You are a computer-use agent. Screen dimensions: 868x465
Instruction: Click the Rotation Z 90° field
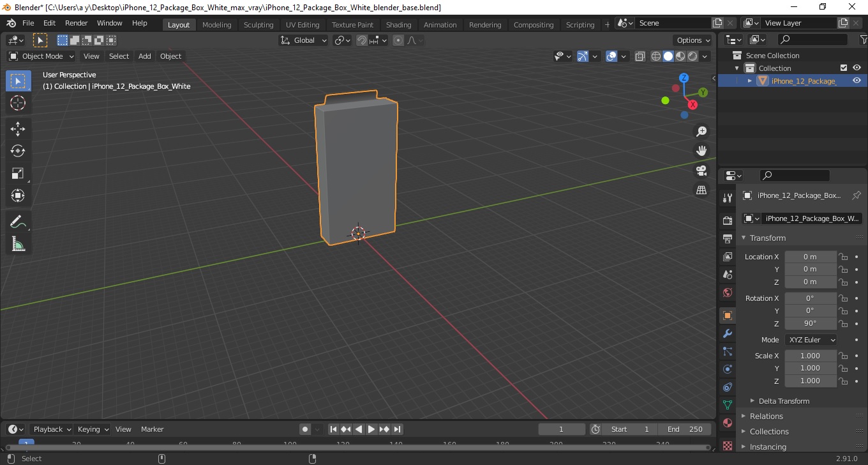tap(811, 323)
